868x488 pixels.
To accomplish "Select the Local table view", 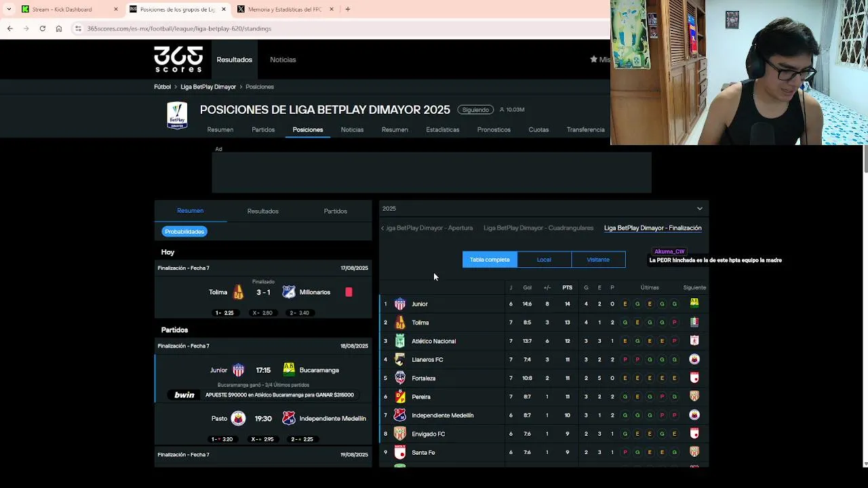I will pyautogui.click(x=544, y=260).
